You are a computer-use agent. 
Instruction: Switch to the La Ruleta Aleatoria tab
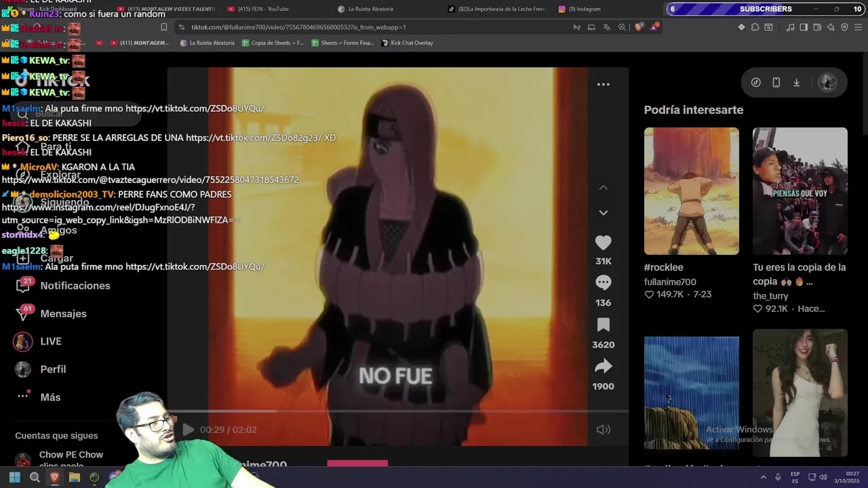coord(366,9)
